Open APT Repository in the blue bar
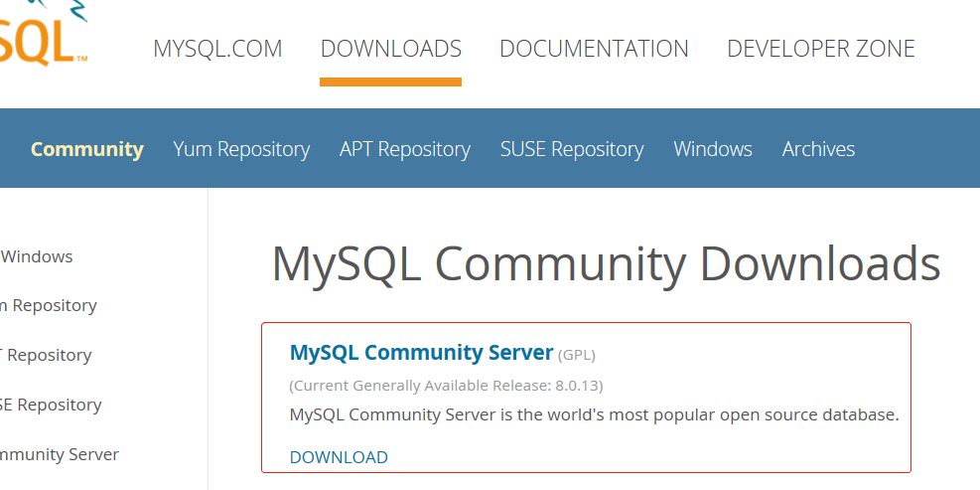The image size is (980, 490). tap(405, 149)
